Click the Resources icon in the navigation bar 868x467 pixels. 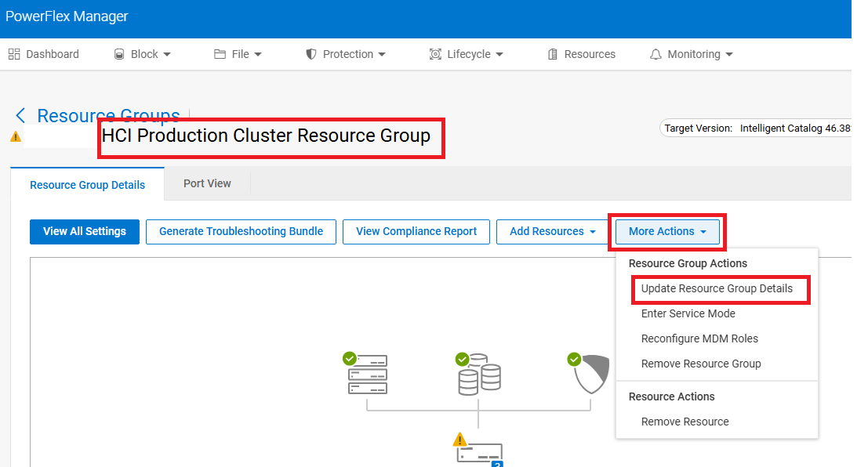(x=553, y=53)
